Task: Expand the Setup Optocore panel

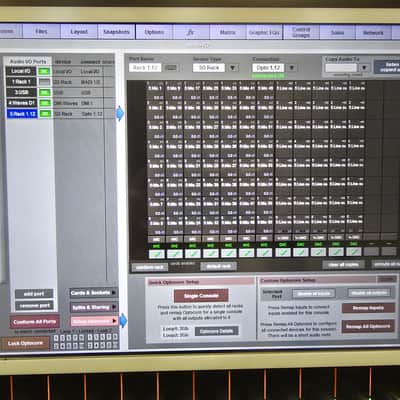Action: tap(94, 321)
